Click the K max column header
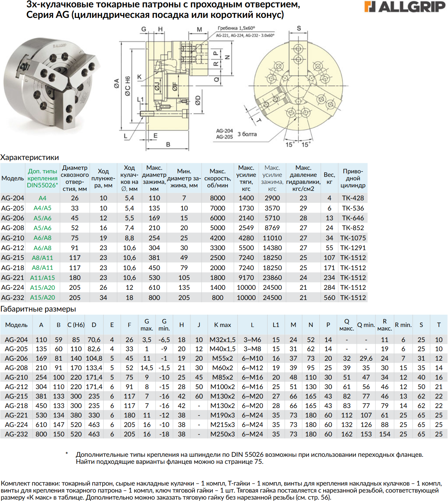The height and width of the screenshot is (501, 448). click(x=223, y=325)
